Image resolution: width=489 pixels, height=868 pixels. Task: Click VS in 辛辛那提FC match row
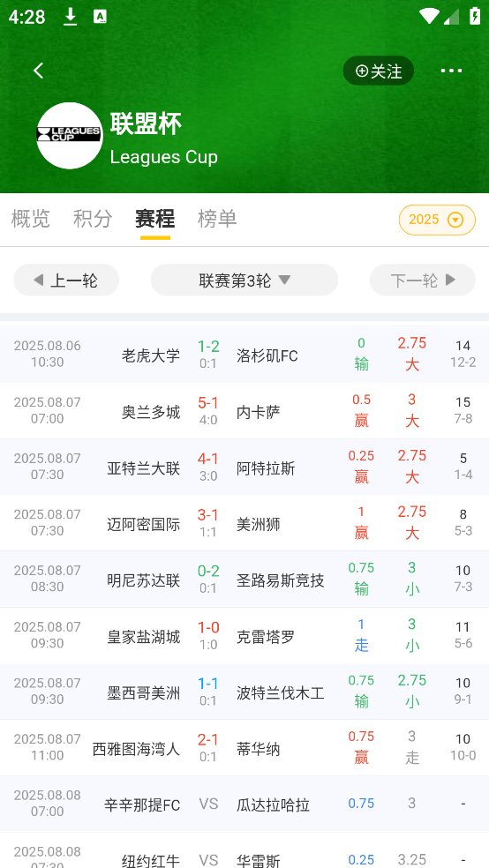(208, 804)
